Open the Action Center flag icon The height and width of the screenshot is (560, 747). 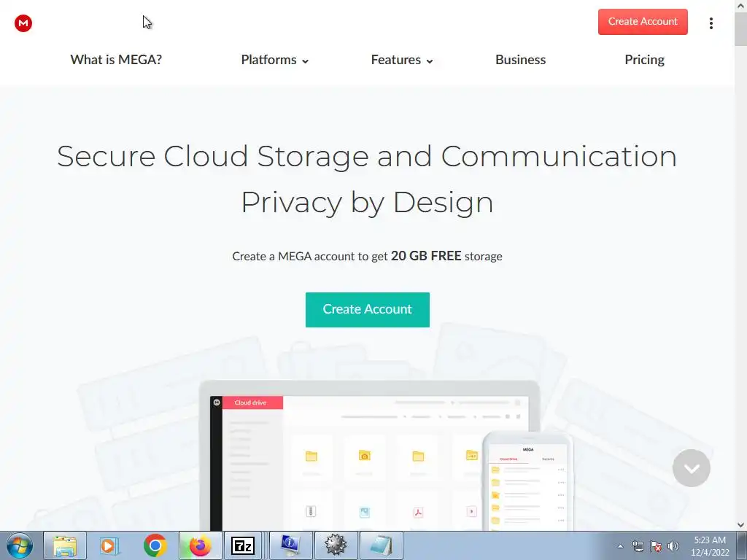[656, 546]
